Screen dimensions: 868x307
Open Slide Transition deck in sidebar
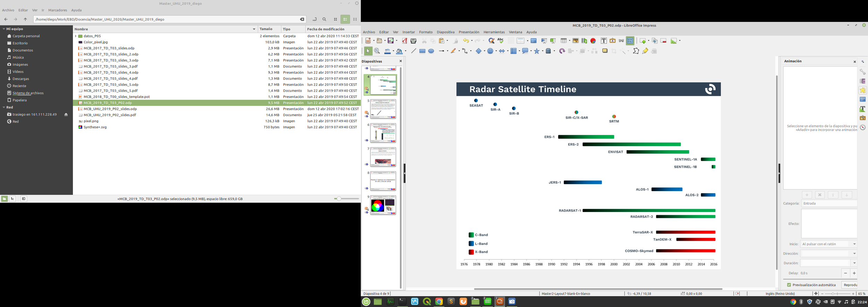click(862, 81)
